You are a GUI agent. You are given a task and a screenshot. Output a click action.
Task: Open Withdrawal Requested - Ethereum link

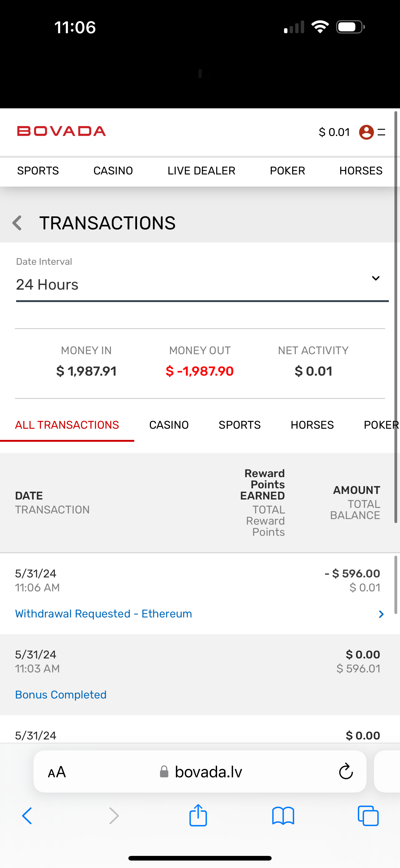103,614
